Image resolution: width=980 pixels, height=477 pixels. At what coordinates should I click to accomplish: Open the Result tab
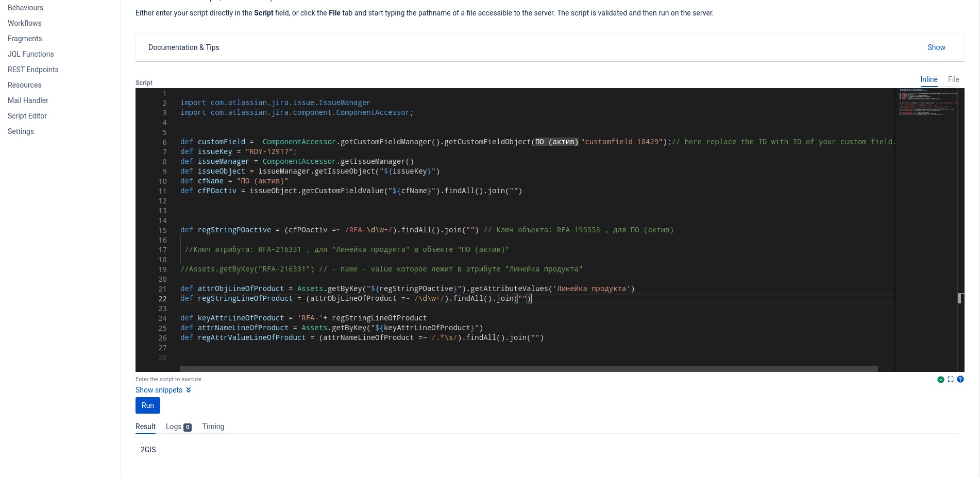pos(145,427)
